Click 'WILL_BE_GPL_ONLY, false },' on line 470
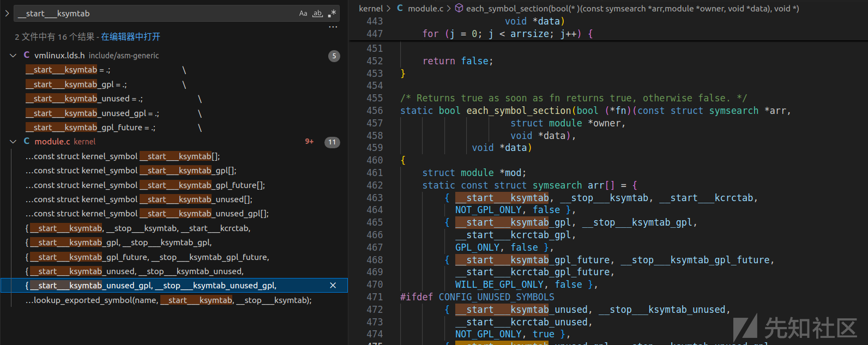Image resolution: width=868 pixels, height=345 pixels. 527,285
